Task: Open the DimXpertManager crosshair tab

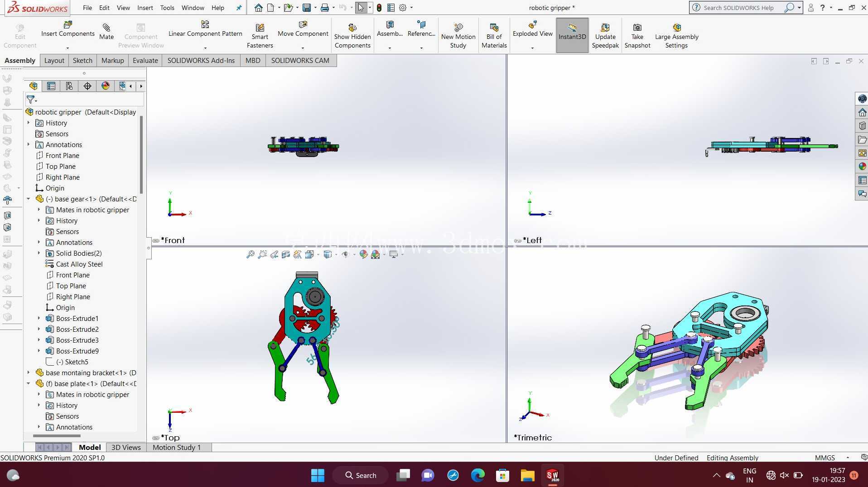Action: (87, 86)
